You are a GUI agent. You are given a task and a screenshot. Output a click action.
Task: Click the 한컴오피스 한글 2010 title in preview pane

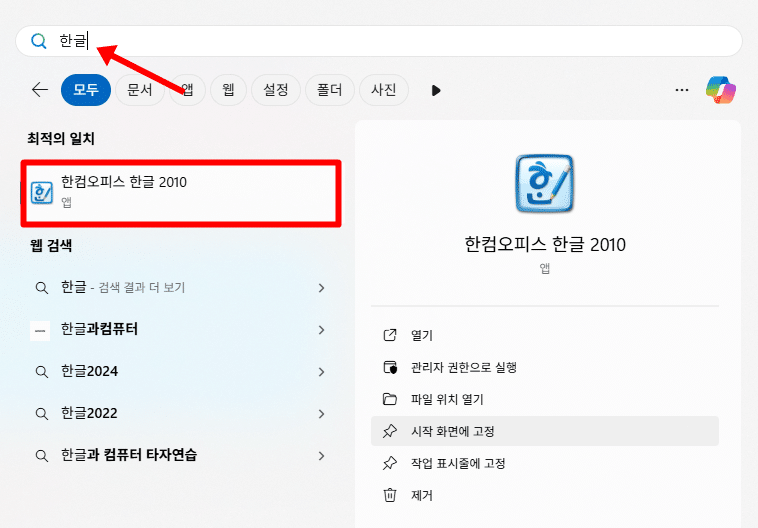point(545,245)
